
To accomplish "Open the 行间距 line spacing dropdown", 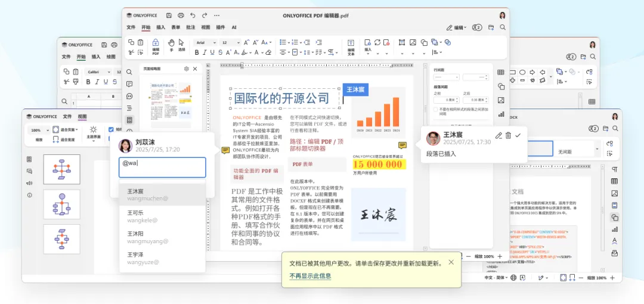I will tap(447, 77).
